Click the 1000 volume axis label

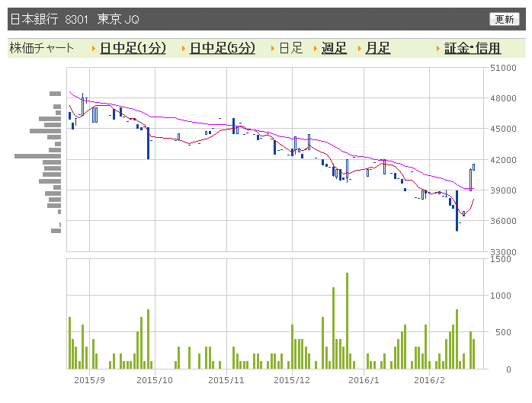(x=501, y=296)
